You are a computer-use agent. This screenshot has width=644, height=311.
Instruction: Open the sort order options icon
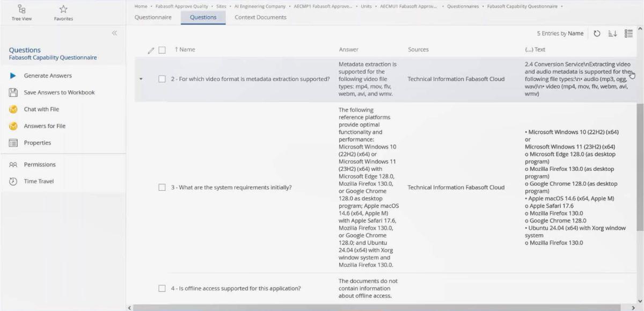tap(613, 33)
